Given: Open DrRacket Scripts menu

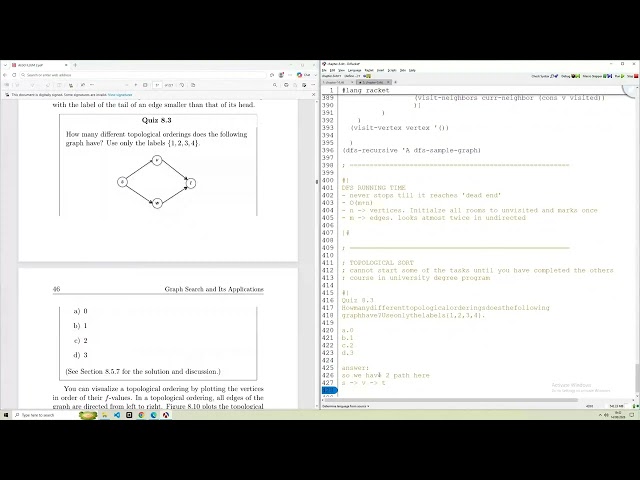Looking at the screenshot, I should point(392,70).
